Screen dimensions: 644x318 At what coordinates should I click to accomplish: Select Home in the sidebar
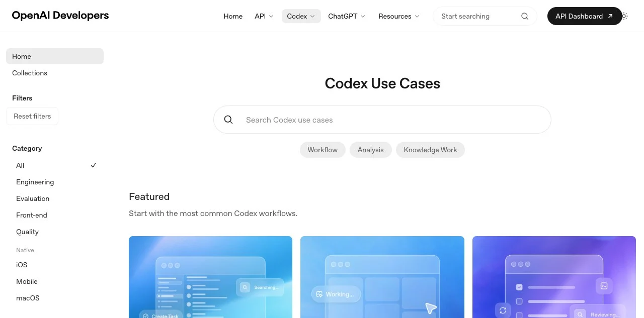coord(55,56)
